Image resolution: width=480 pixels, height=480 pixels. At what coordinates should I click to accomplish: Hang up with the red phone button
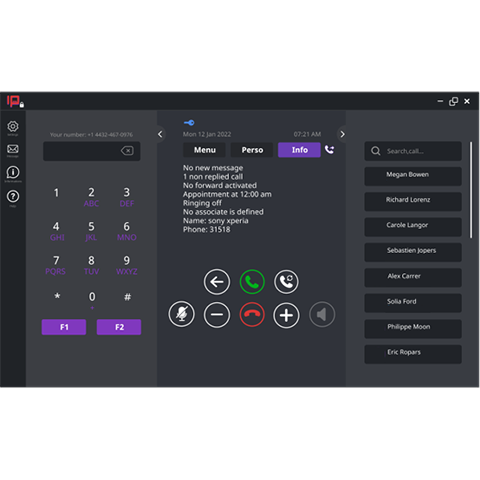(x=252, y=315)
